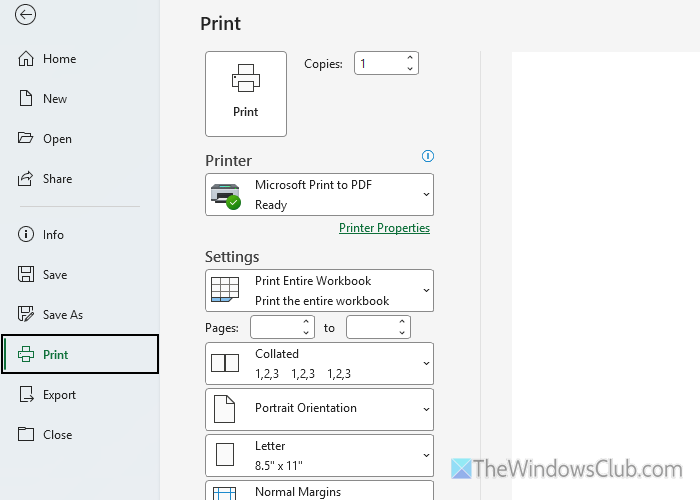Open the Portrait Orientation dropdown
Screen dimensions: 700x500
(319, 409)
